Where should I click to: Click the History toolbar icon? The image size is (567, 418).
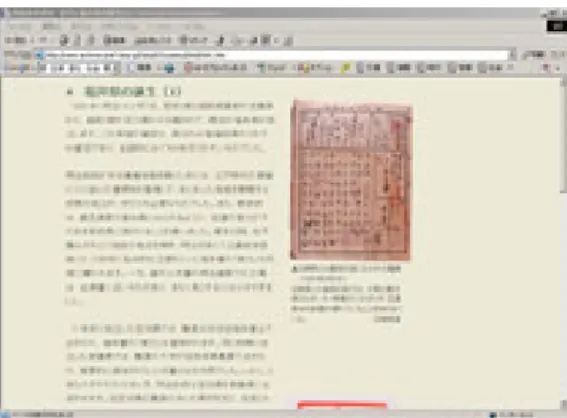point(220,40)
